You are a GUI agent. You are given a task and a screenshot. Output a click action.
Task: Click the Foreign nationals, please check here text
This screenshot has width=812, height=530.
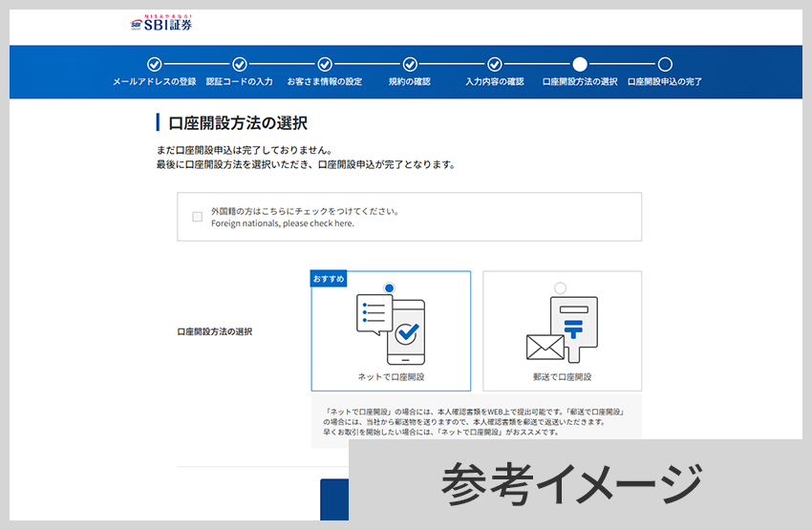[283, 223]
